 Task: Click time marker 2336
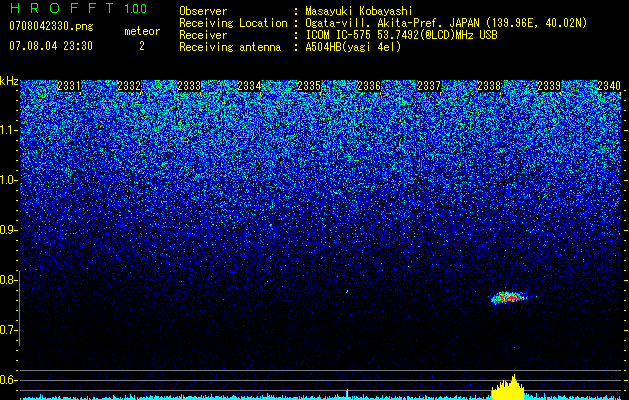point(369,86)
